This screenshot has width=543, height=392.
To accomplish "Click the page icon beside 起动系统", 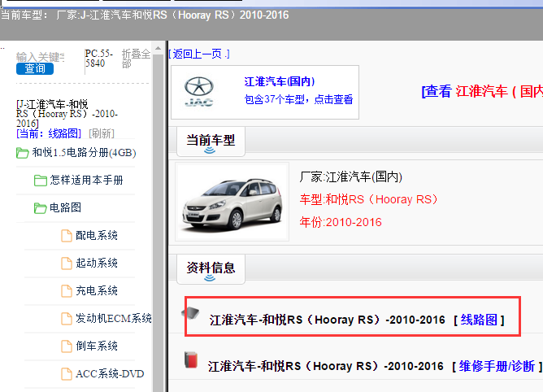I will click(x=67, y=264).
